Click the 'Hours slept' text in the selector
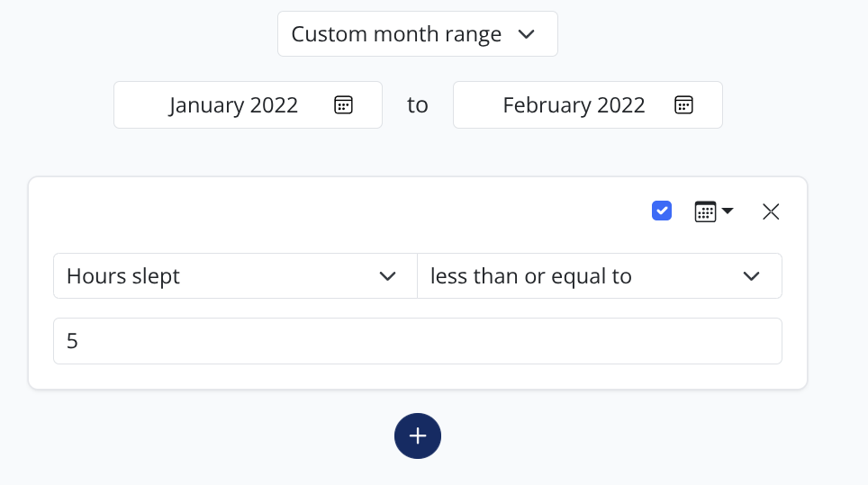Viewport: 868px width, 485px height. click(123, 276)
